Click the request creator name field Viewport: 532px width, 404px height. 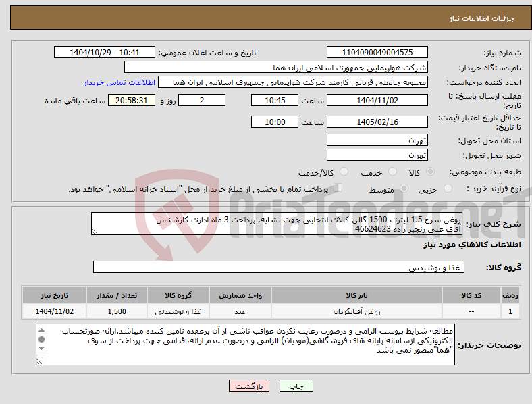293,82
